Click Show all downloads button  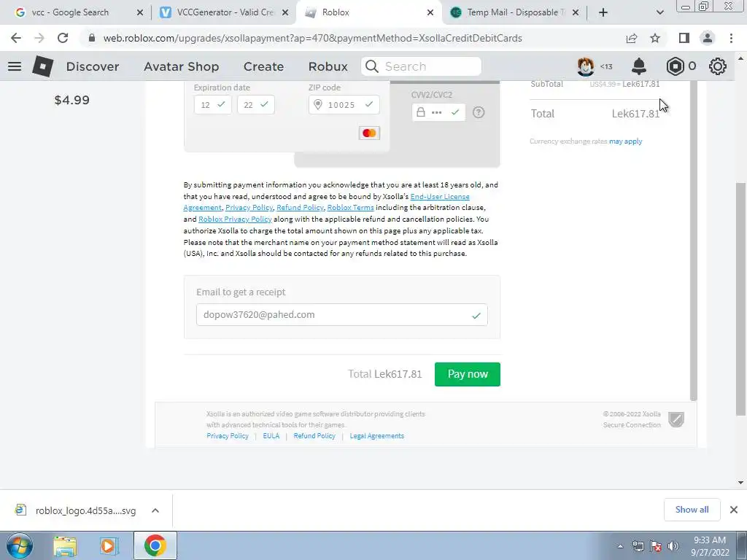(692, 510)
